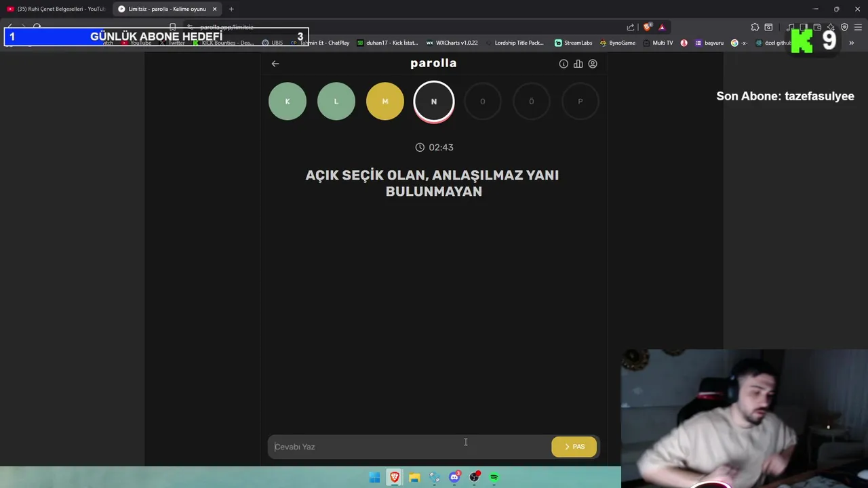
Task: Click the Brave browser taskbar icon
Action: (394, 478)
